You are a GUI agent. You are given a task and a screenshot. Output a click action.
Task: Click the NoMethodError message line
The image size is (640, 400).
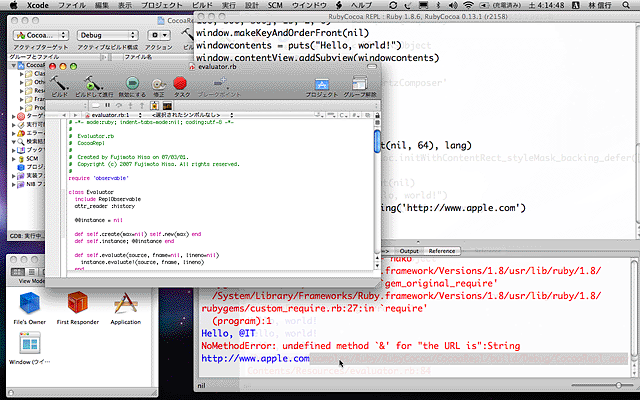tap(360, 346)
